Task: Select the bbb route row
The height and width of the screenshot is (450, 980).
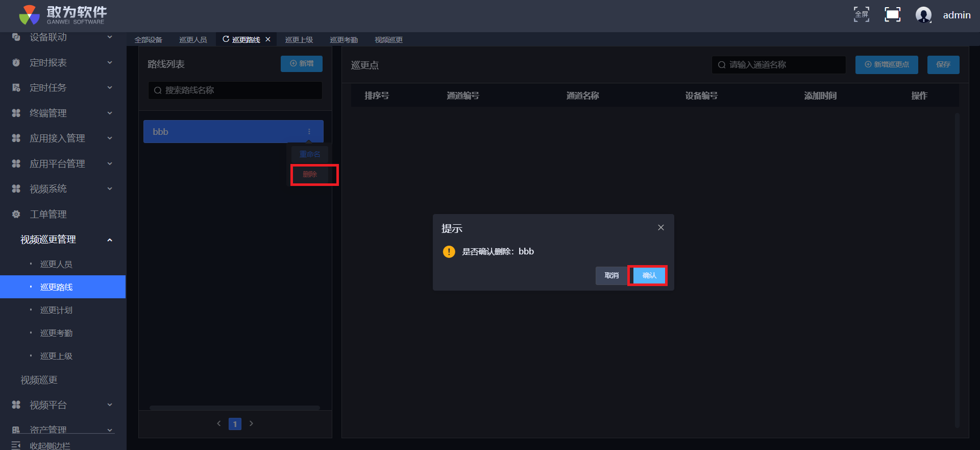Action: coord(233,132)
